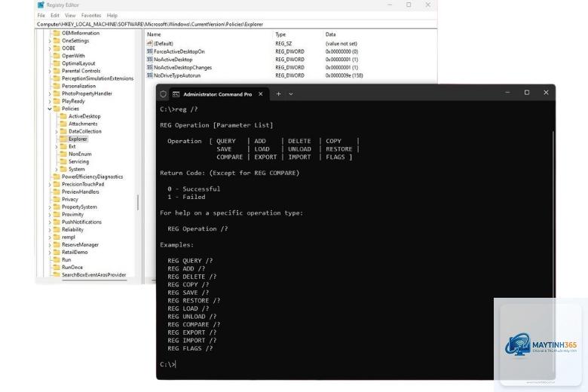Open the File menu in Registry Editor

pyautogui.click(x=41, y=15)
